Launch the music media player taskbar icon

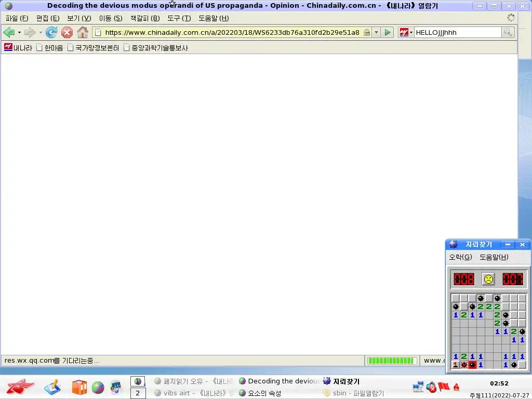click(x=116, y=388)
